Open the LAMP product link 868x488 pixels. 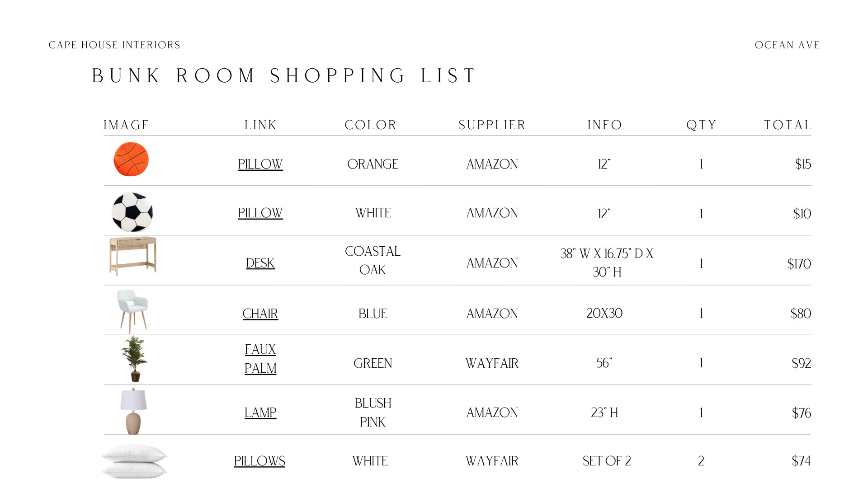[260, 413]
